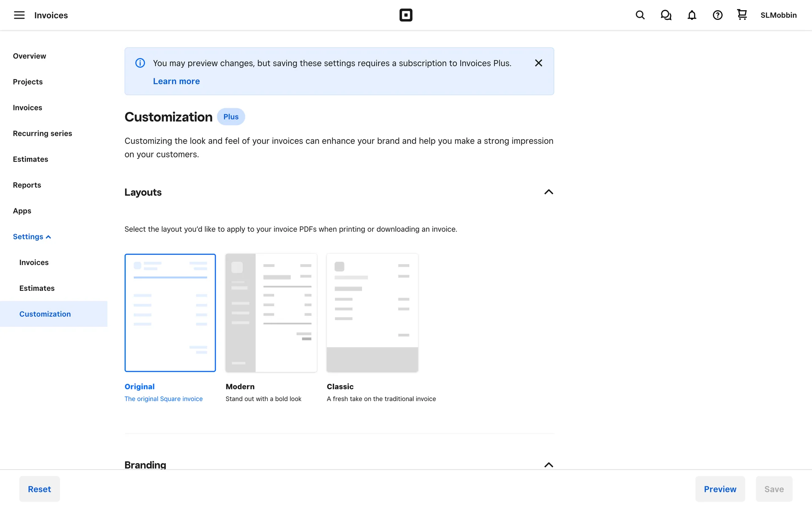Select the Modern invoice layout
Viewport: 812px width, 508px height.
coord(271,312)
